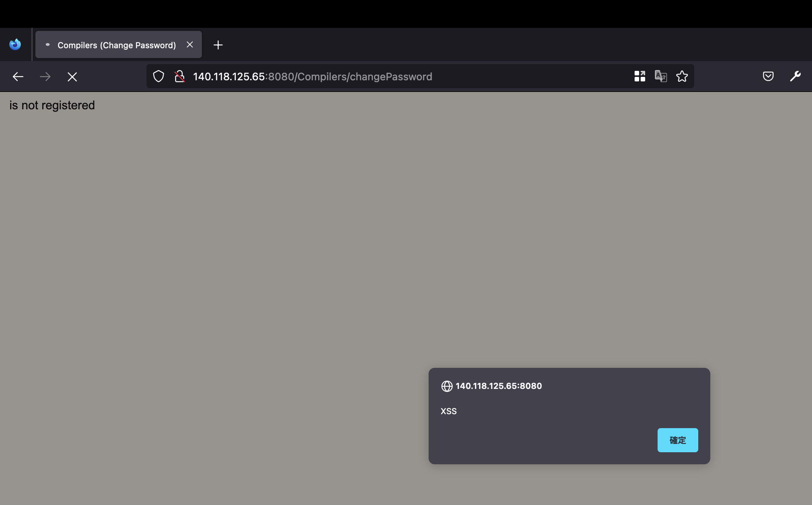This screenshot has width=812, height=505.
Task: Click the globe icon in alert dialog
Action: [447, 386]
